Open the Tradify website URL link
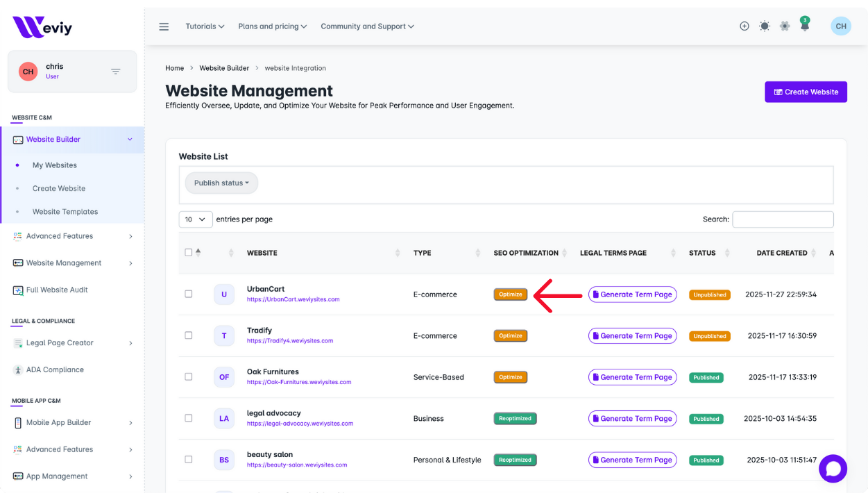The height and width of the screenshot is (500, 868). coord(290,341)
